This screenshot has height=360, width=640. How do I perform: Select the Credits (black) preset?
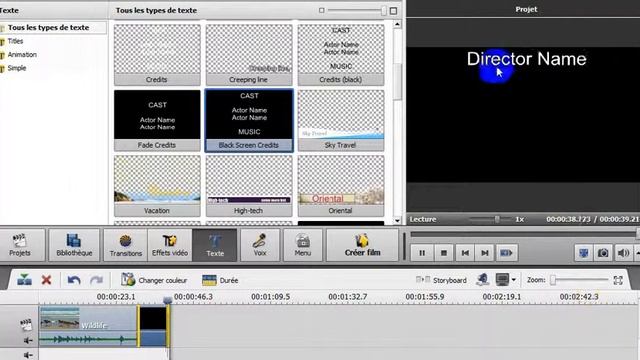pyautogui.click(x=341, y=55)
